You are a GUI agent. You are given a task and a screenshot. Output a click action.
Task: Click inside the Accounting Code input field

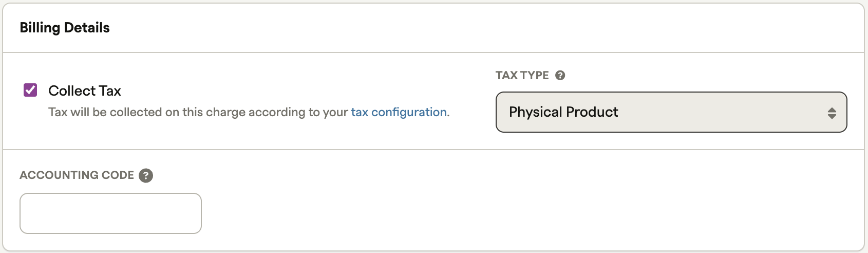tap(110, 213)
